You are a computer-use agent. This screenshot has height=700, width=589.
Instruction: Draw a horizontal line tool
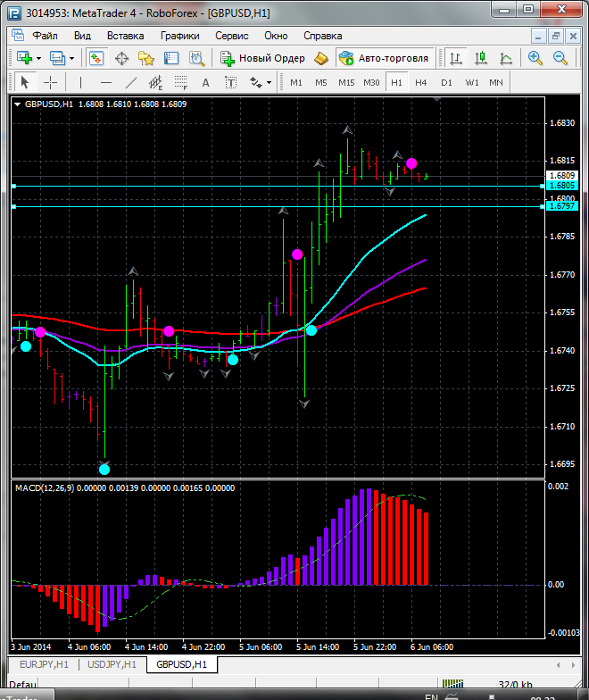pyautogui.click(x=105, y=82)
